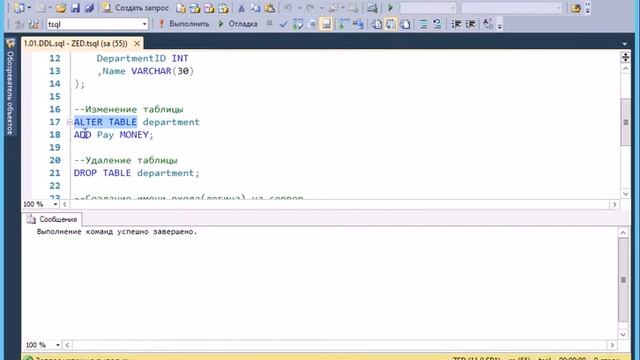Start debugging with Отладка

(x=238, y=24)
